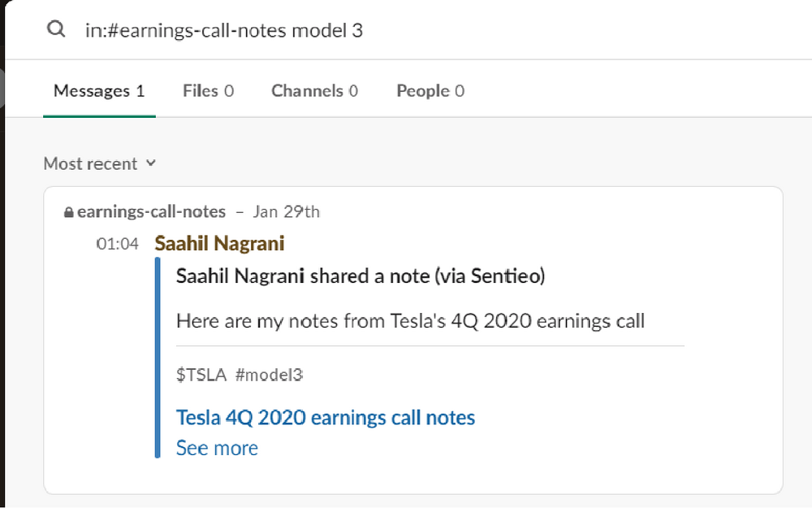Open the earnings-call-notes channel name

coord(151,211)
